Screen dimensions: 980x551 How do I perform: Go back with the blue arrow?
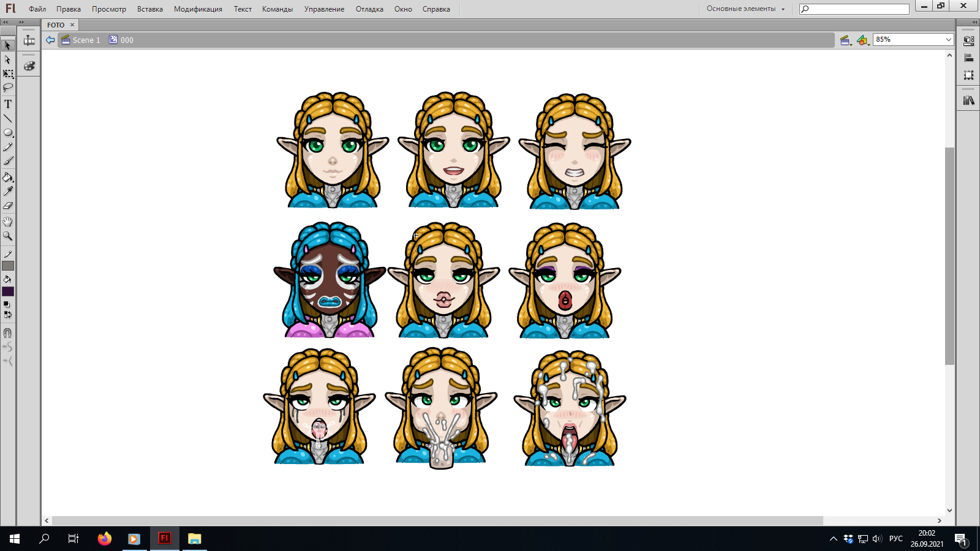click(x=50, y=40)
